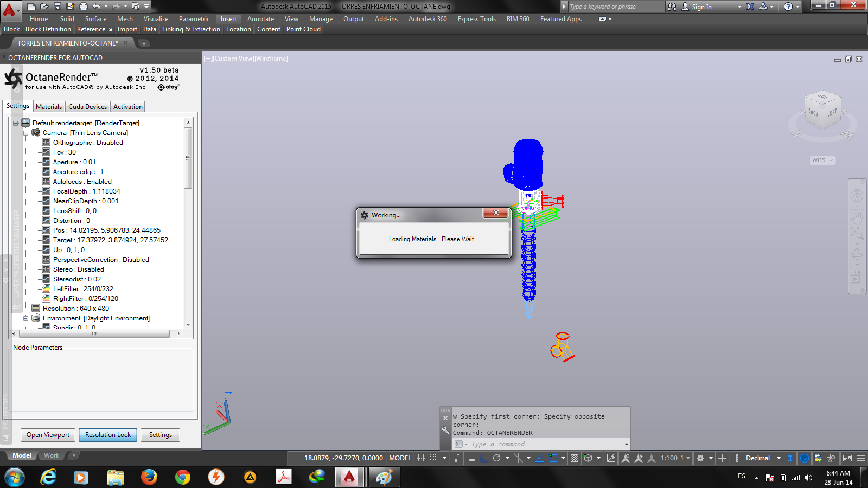Screen dimensions: 868x488
Task: Toggle the drawing grid display
Action: click(421, 458)
